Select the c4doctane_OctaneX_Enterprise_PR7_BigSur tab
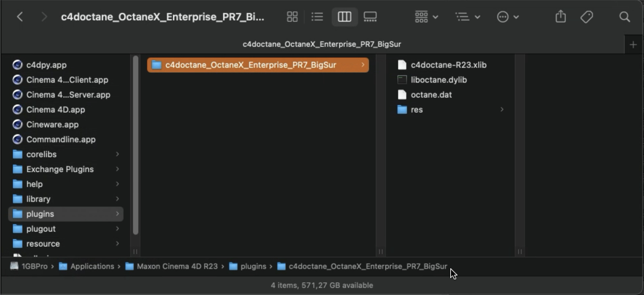644x295 pixels. click(322, 44)
